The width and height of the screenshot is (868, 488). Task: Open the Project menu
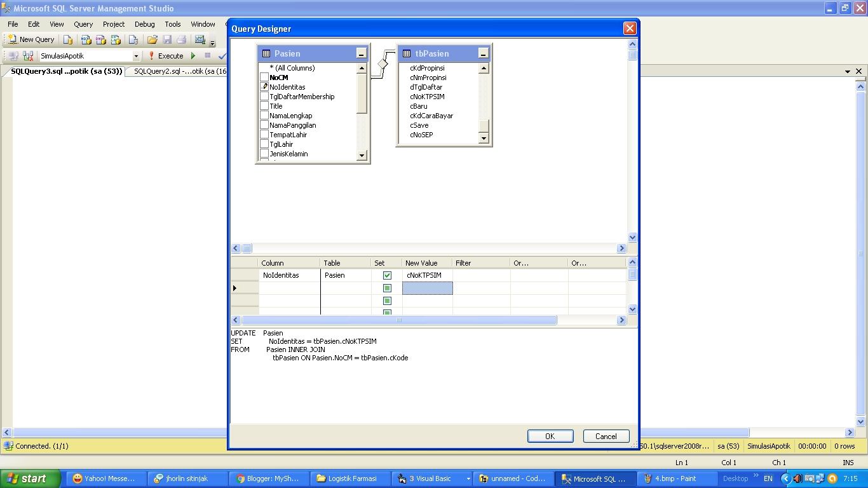(114, 24)
